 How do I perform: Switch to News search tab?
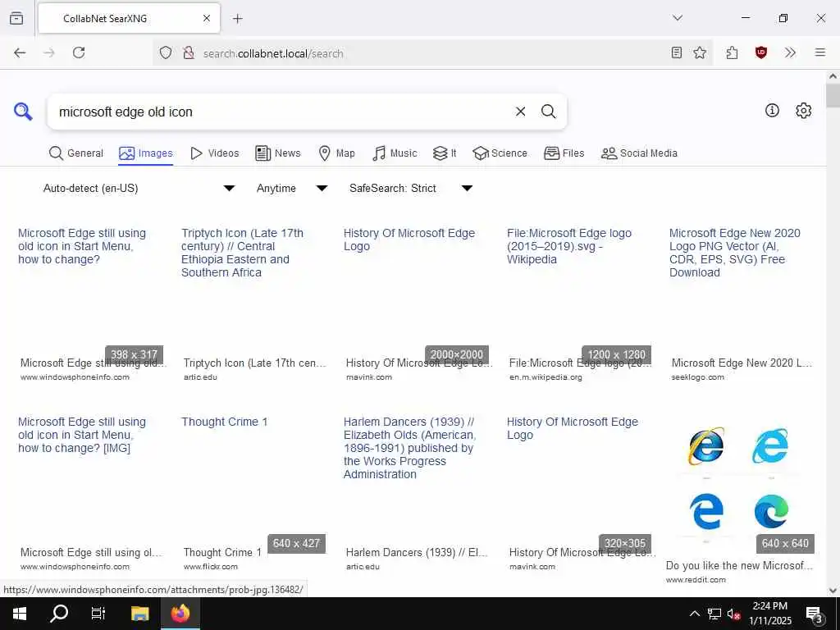click(278, 153)
